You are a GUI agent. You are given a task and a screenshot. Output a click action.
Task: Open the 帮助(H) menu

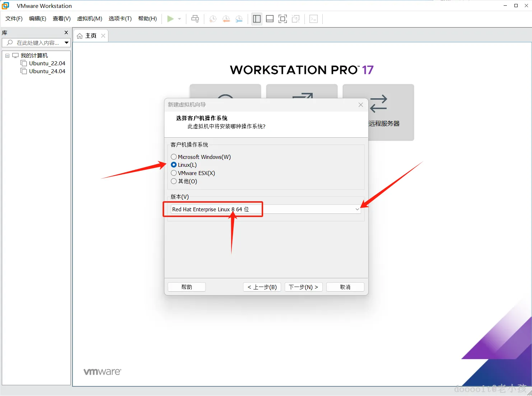[148, 19]
